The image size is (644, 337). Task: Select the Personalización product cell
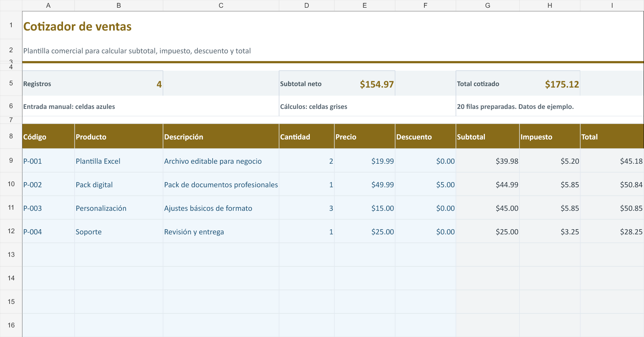[x=119, y=208]
